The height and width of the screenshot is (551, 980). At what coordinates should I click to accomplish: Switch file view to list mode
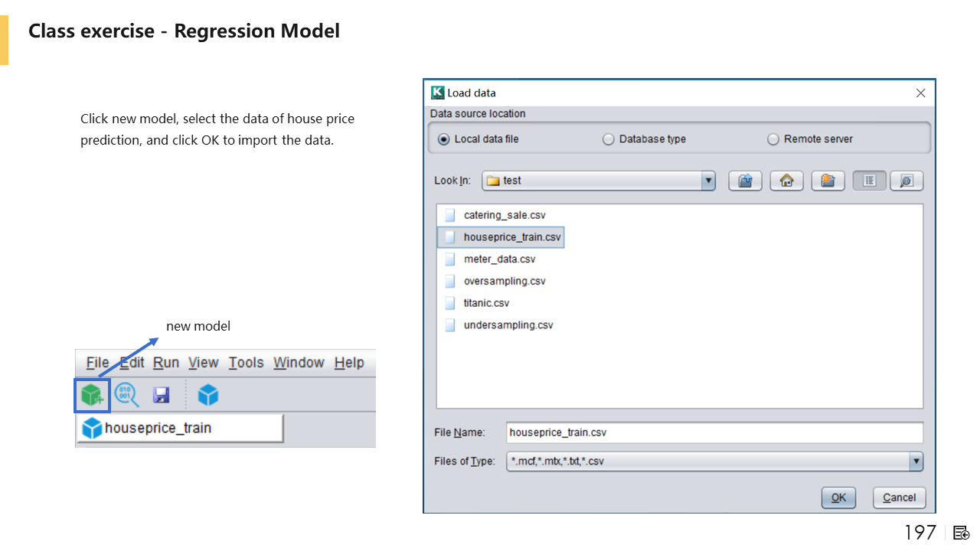[869, 181]
